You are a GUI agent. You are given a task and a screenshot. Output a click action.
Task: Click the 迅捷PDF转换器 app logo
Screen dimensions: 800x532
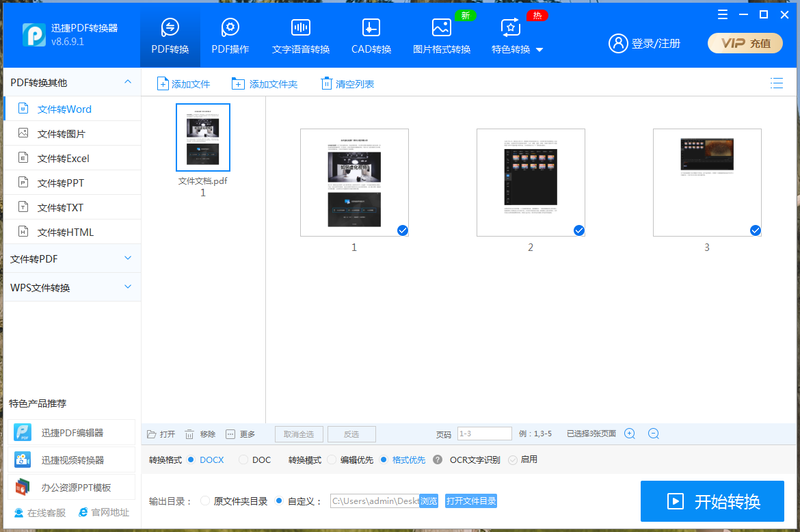34,35
